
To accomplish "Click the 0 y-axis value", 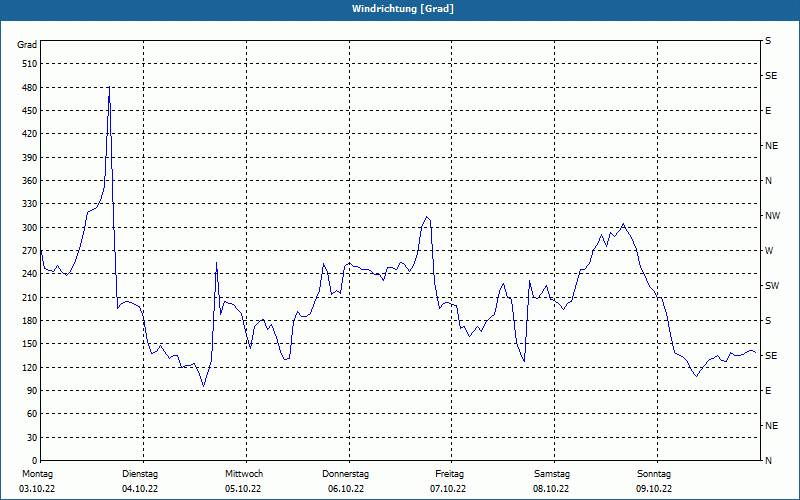I will click(35, 461).
